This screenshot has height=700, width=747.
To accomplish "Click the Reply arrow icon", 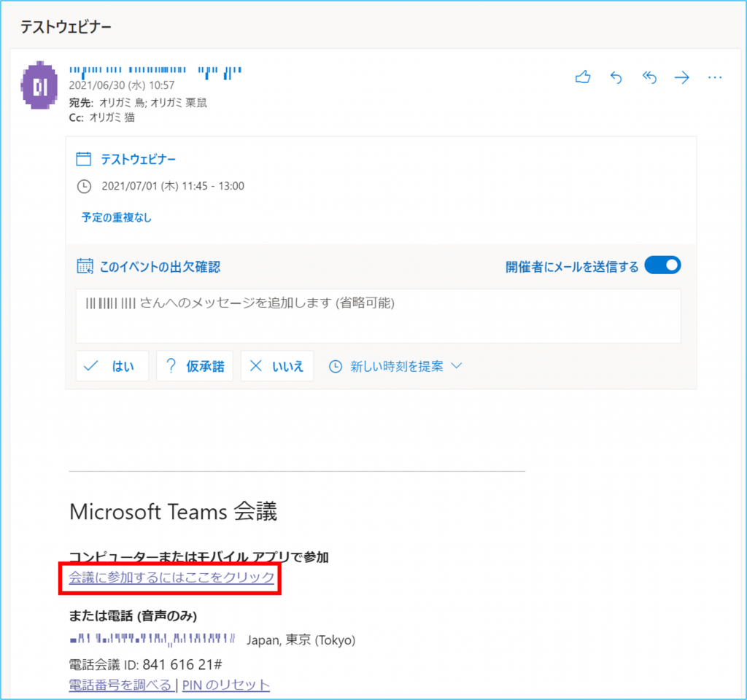I will (616, 78).
